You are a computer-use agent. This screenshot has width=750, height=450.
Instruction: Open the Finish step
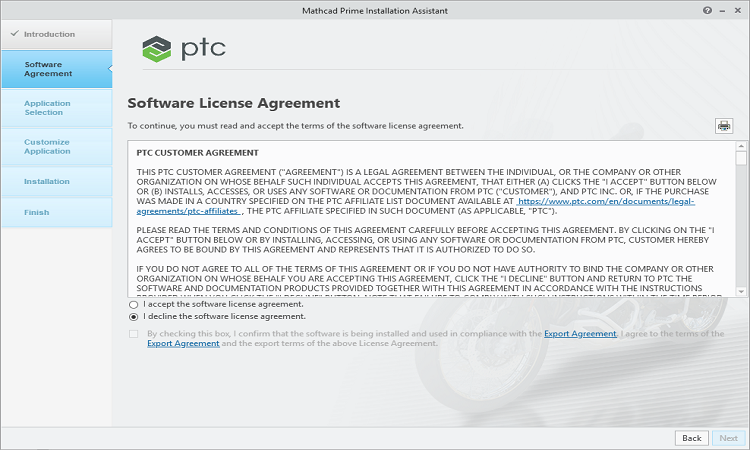click(x=56, y=212)
